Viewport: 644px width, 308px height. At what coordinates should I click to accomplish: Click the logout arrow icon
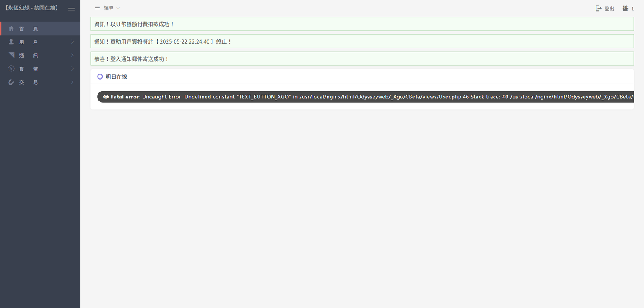[599, 9]
